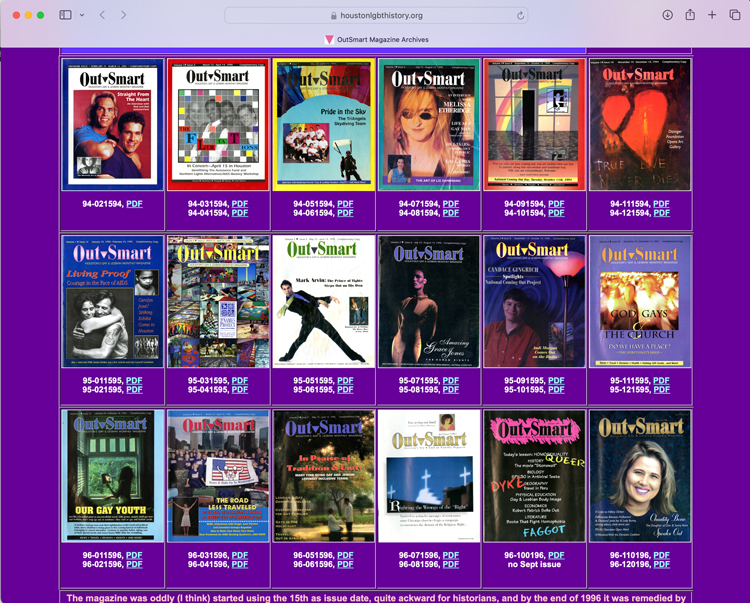
Task: Click the Pride in the Sky cover
Action: coord(324,125)
